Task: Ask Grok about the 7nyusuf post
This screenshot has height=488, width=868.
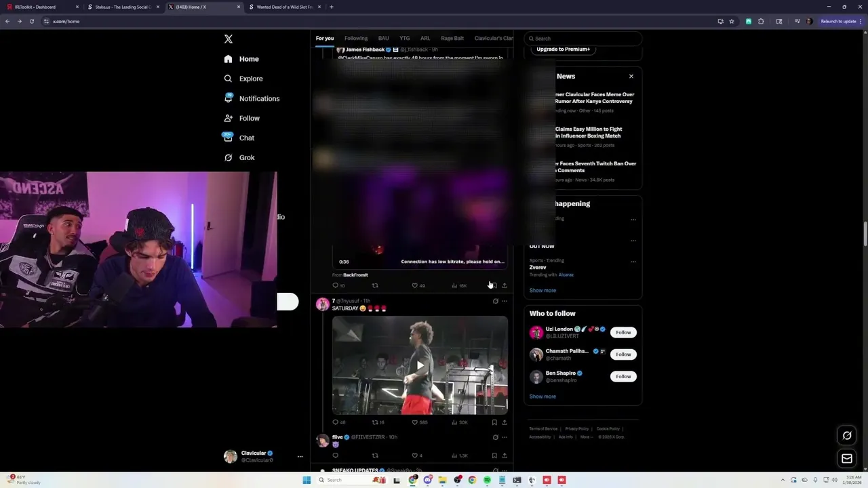Action: [495, 301]
